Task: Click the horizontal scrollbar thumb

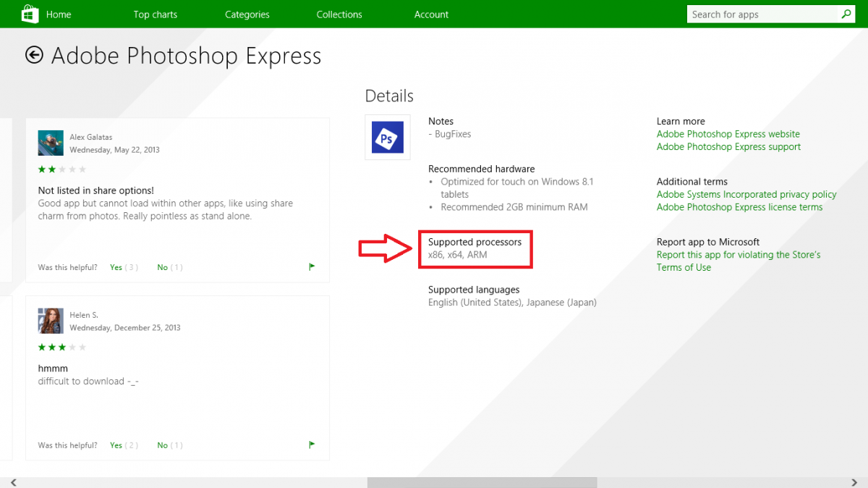Action: [482, 482]
